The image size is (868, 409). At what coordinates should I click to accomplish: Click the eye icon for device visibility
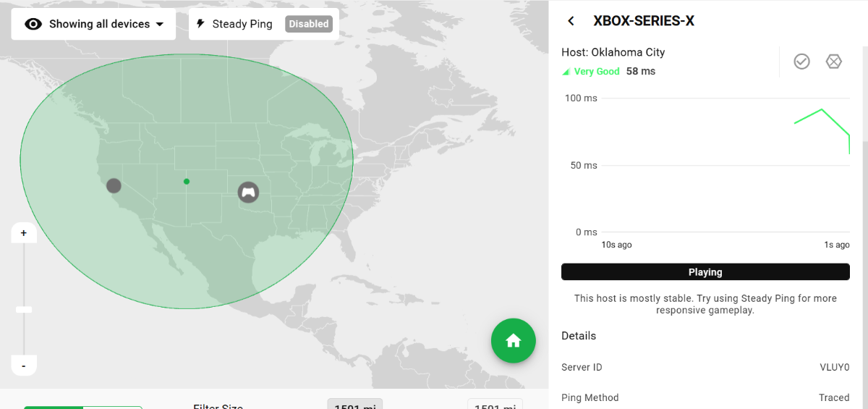[33, 24]
